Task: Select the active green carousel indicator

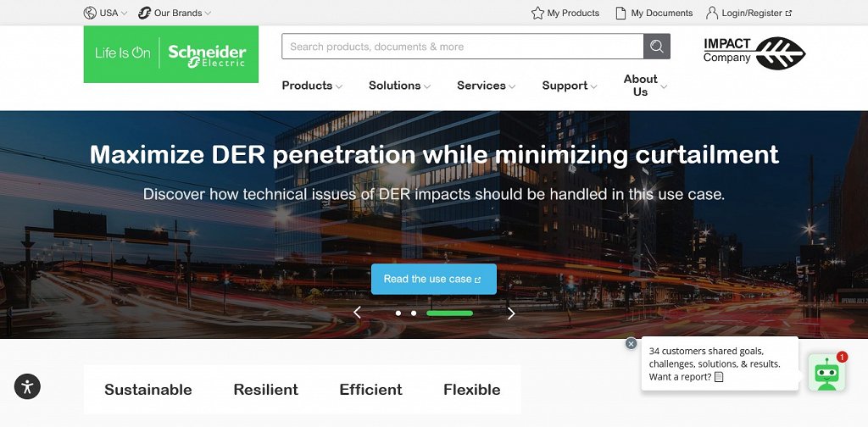Action: click(x=449, y=313)
